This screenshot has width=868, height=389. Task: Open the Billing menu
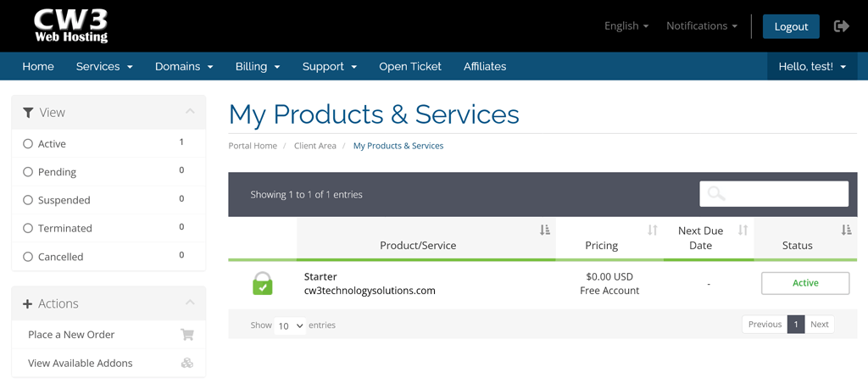pos(258,66)
